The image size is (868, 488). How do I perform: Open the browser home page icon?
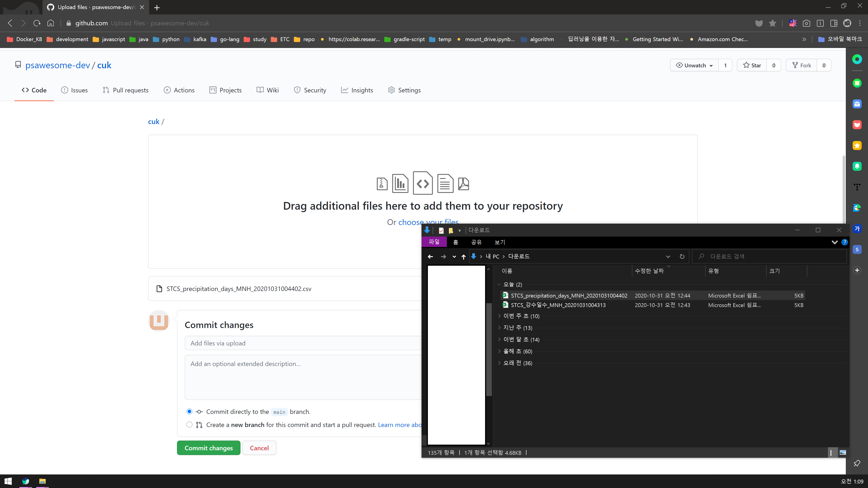[51, 23]
